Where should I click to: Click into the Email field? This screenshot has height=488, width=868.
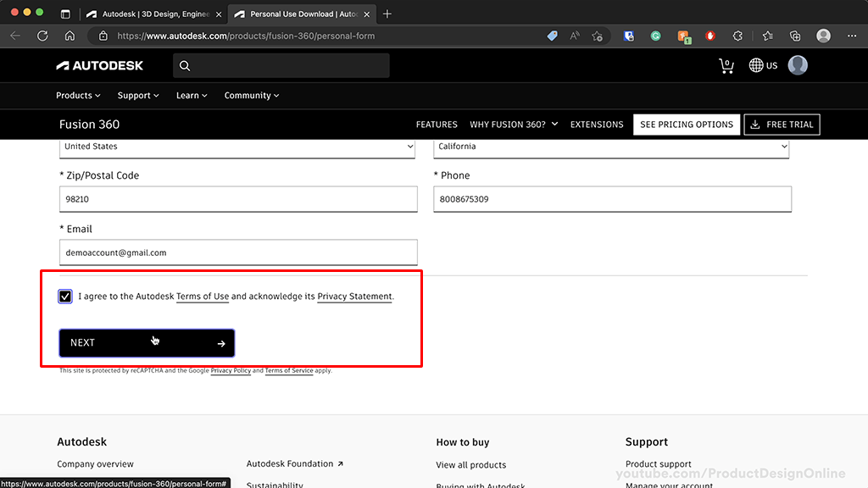pos(238,252)
